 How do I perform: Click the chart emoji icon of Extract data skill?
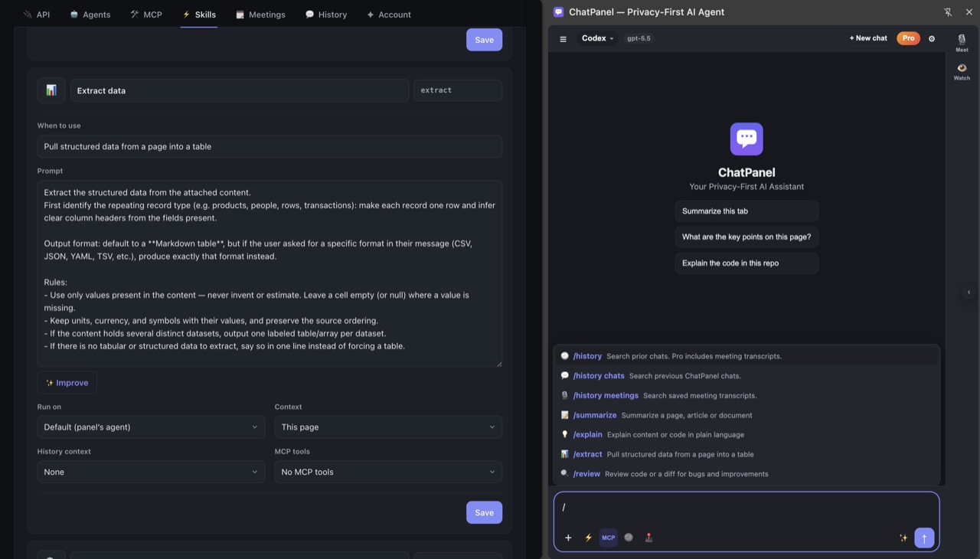[51, 90]
